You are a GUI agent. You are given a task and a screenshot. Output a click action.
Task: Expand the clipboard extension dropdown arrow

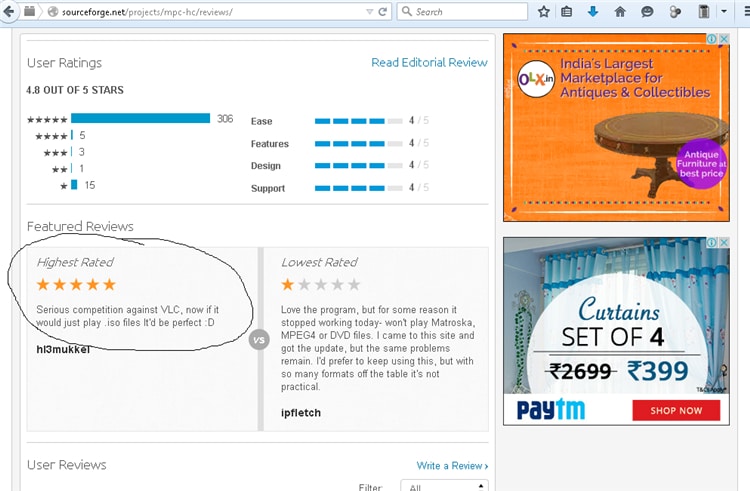coord(724,11)
